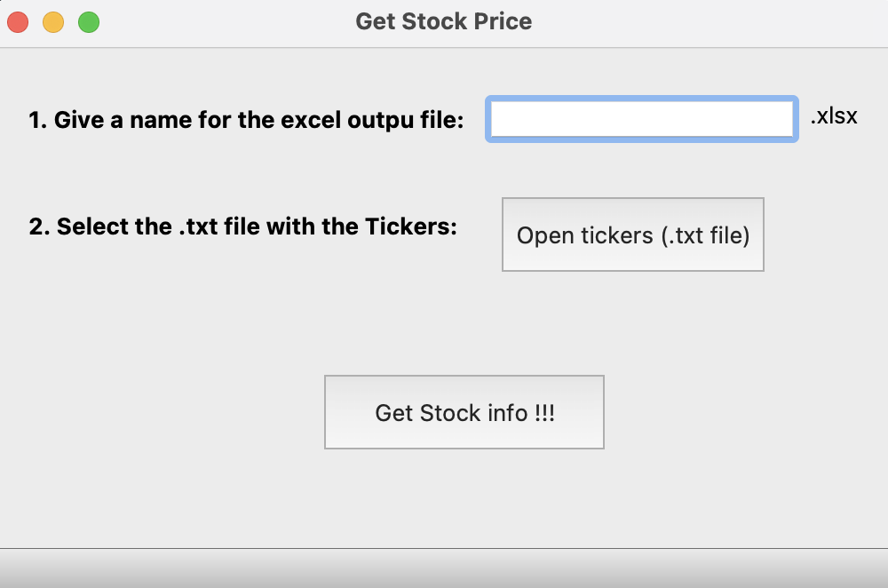The width and height of the screenshot is (888, 588).
Task: Click the large Get Stock info action button
Action: pyautogui.click(x=464, y=412)
